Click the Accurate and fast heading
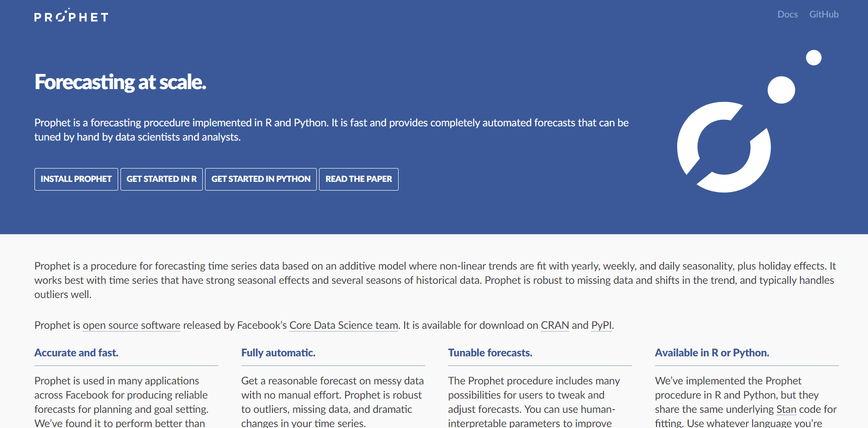Image resolution: width=868 pixels, height=428 pixels. pos(76,353)
